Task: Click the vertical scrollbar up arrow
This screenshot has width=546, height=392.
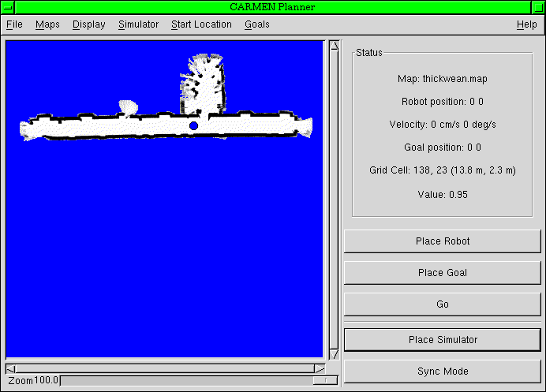Action: point(335,46)
